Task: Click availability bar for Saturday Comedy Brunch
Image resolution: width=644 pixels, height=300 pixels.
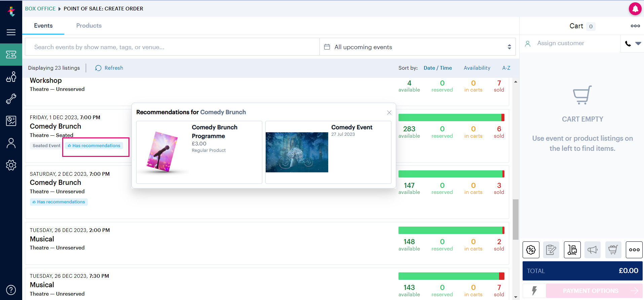Action: (451, 174)
